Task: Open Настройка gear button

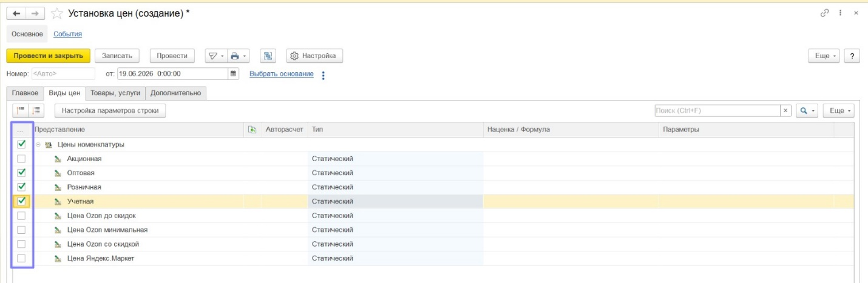Action: (x=314, y=56)
